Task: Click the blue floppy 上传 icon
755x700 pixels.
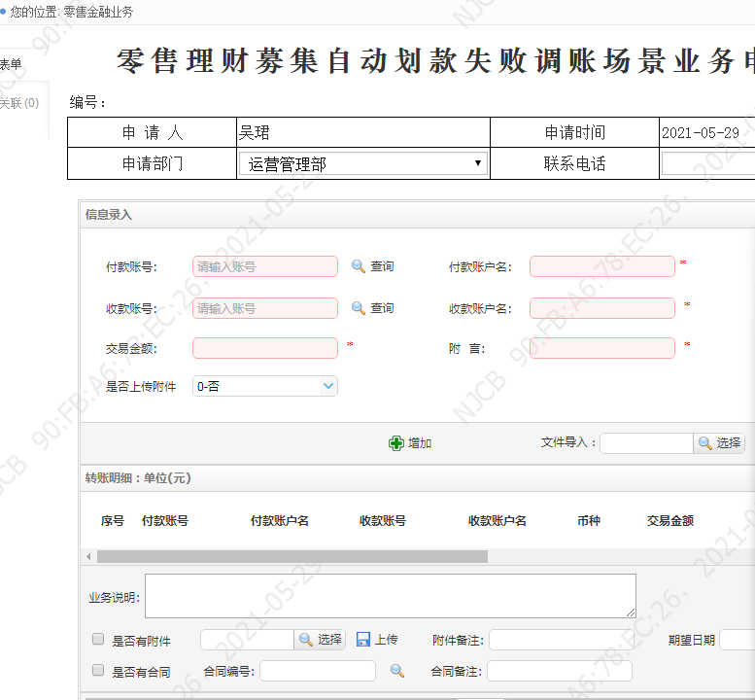Action: pyautogui.click(x=363, y=640)
